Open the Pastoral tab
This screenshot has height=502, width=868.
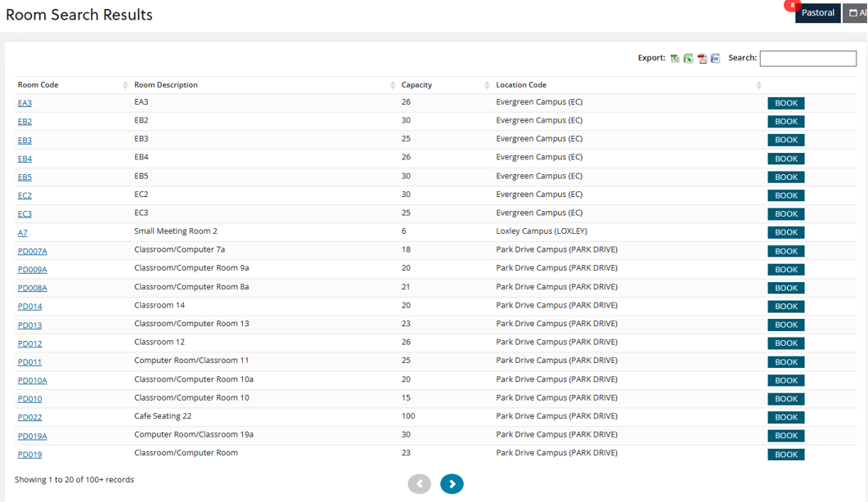click(817, 13)
